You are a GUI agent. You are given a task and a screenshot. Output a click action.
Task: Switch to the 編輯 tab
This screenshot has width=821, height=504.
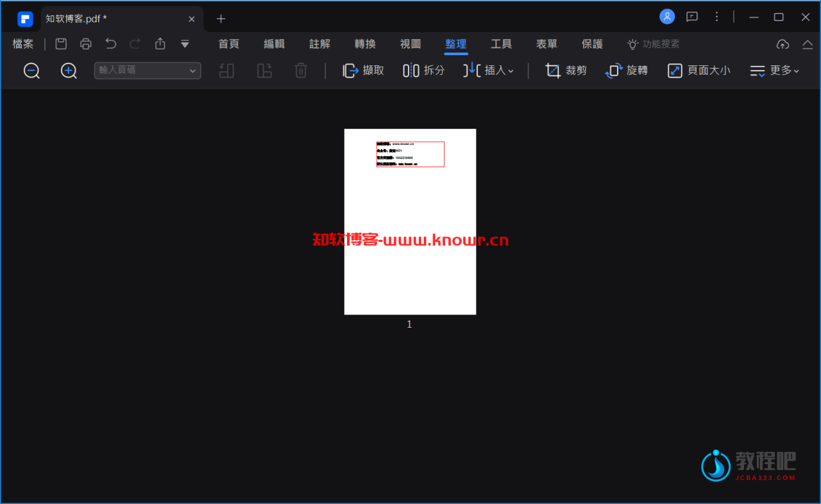click(x=275, y=44)
